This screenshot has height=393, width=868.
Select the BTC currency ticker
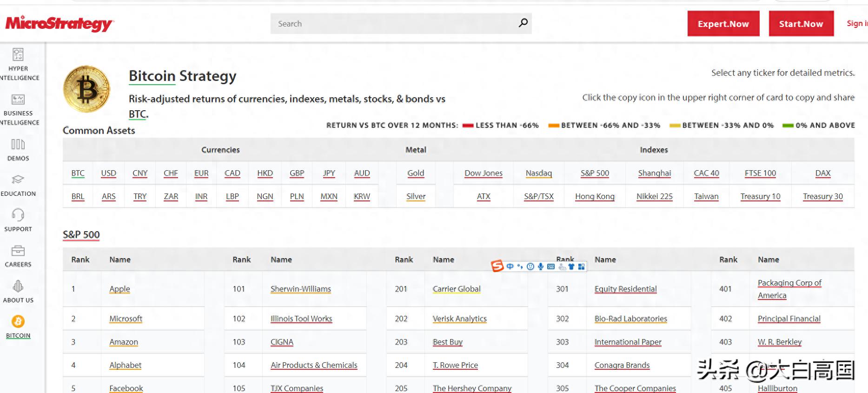click(x=78, y=173)
